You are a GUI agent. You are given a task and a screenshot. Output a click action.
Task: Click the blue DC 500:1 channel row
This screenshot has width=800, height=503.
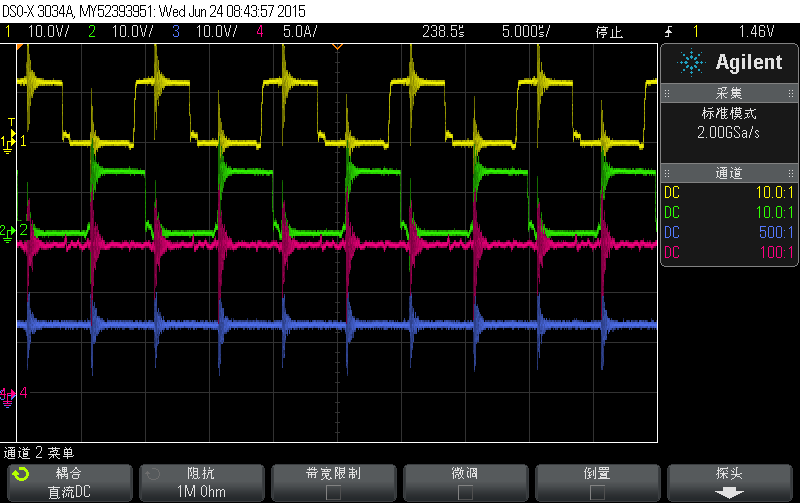coord(729,232)
